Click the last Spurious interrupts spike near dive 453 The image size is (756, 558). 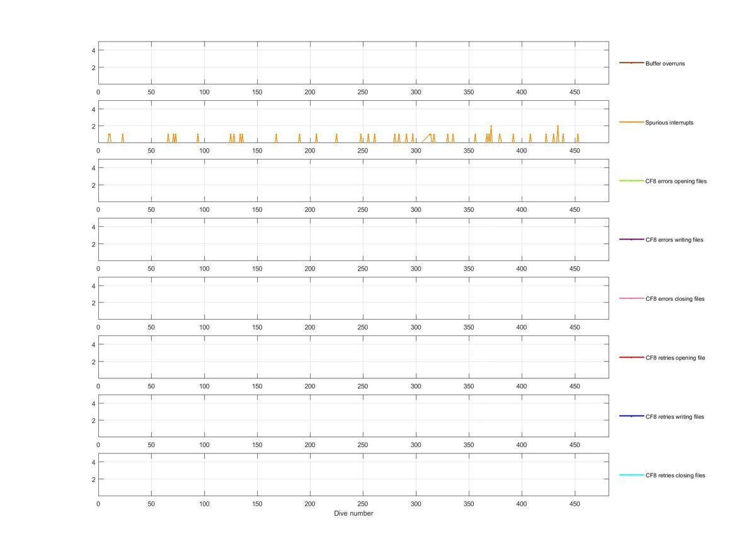coord(578,137)
